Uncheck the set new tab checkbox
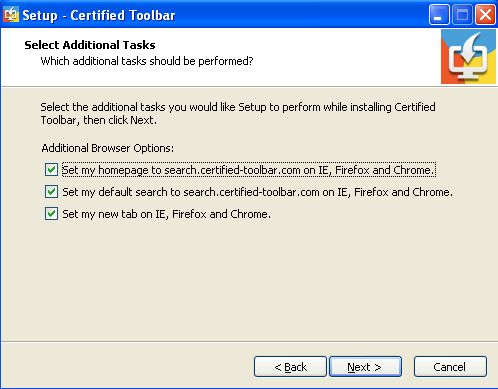498x389 pixels. [51, 214]
